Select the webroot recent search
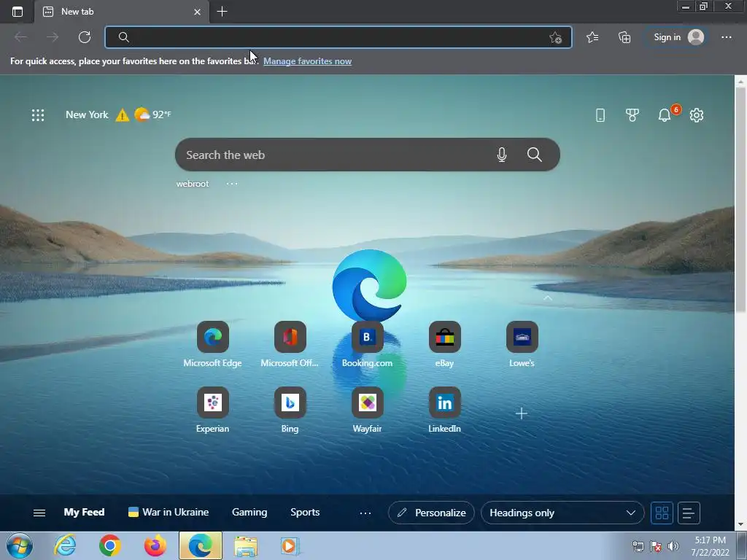The image size is (747, 560). [193, 184]
